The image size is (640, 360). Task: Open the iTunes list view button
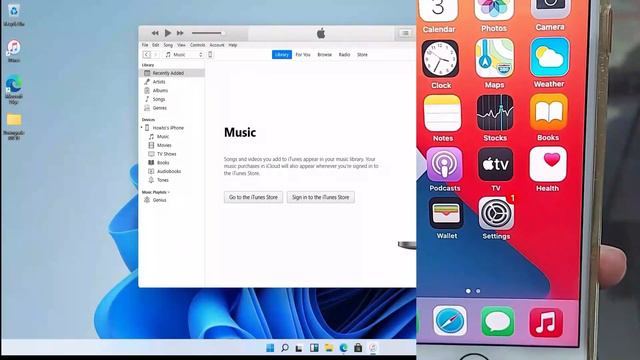405,33
